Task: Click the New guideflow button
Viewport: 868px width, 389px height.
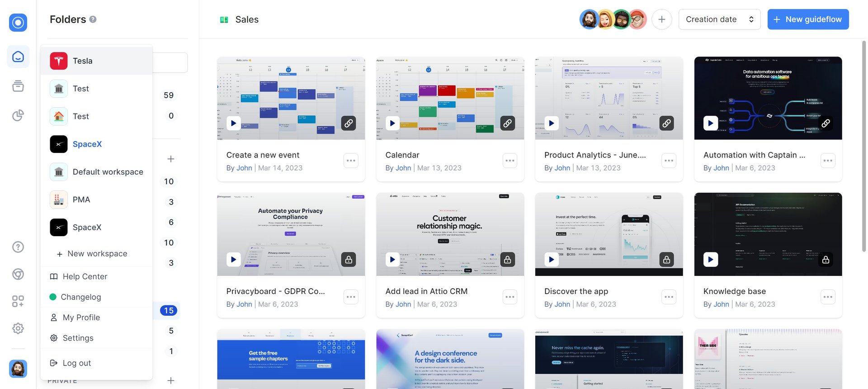Action: pyautogui.click(x=808, y=19)
